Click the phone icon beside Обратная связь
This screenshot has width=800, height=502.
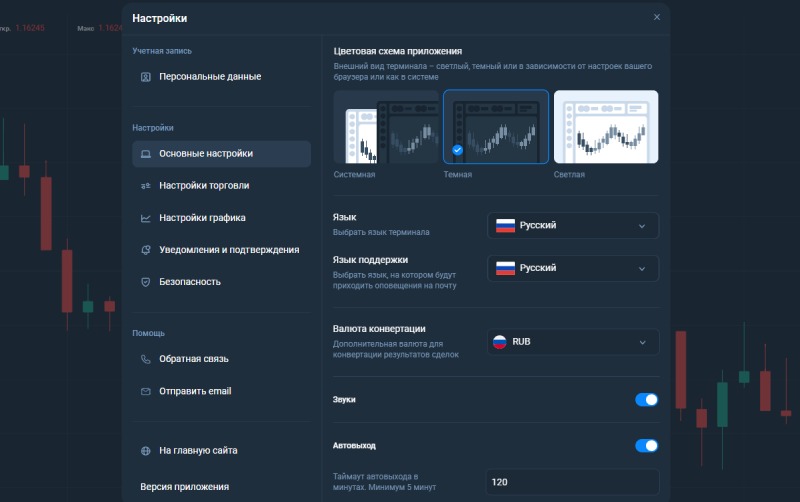(145, 359)
